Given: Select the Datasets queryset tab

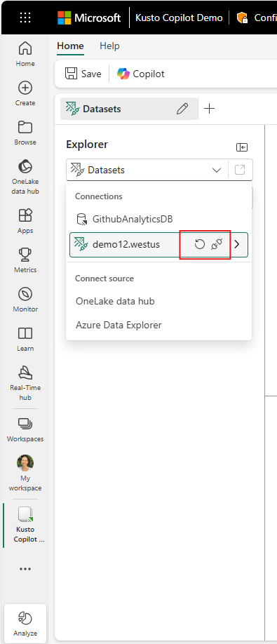Looking at the screenshot, I should click(128, 109).
